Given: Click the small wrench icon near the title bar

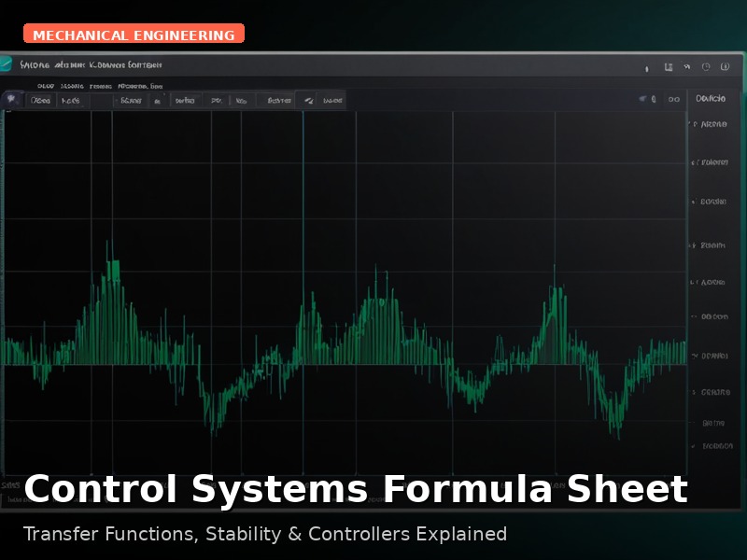Looking at the screenshot, I should 646,66.
